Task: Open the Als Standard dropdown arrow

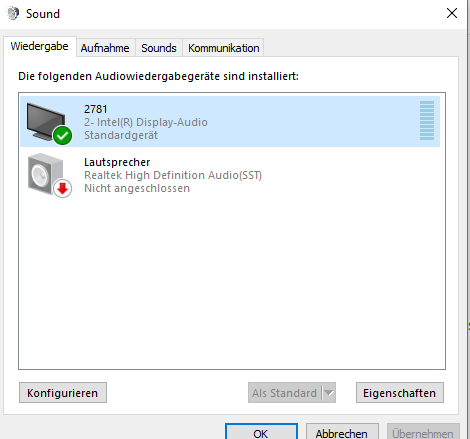Action: coord(329,393)
